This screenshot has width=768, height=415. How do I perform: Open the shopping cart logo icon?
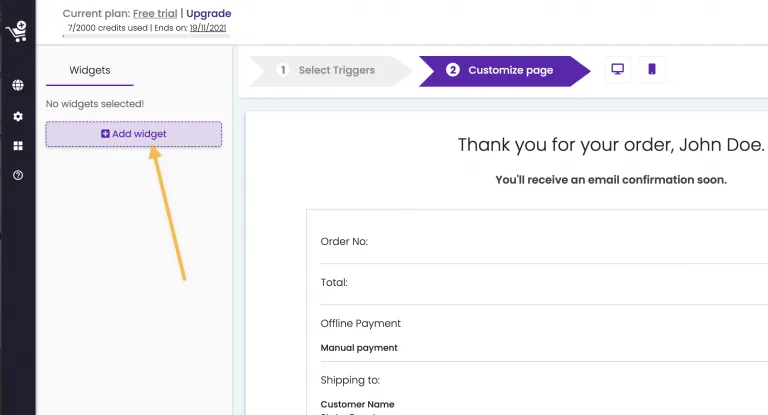click(x=16, y=31)
